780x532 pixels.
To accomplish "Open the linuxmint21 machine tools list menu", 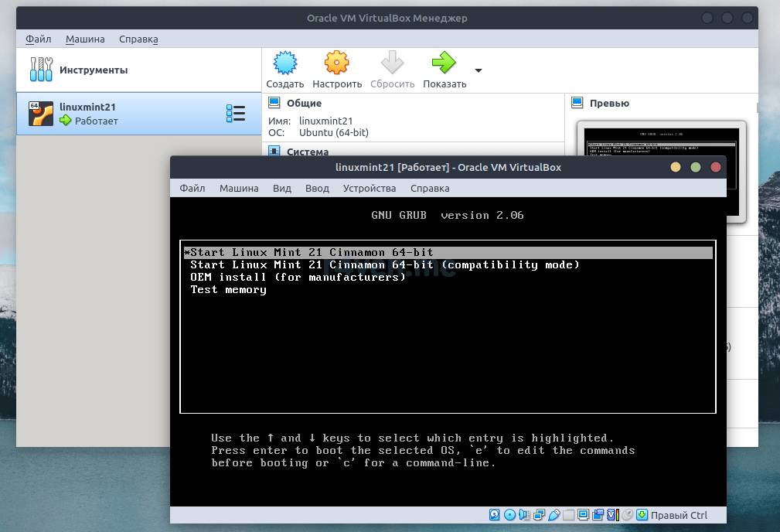I will (235, 114).
